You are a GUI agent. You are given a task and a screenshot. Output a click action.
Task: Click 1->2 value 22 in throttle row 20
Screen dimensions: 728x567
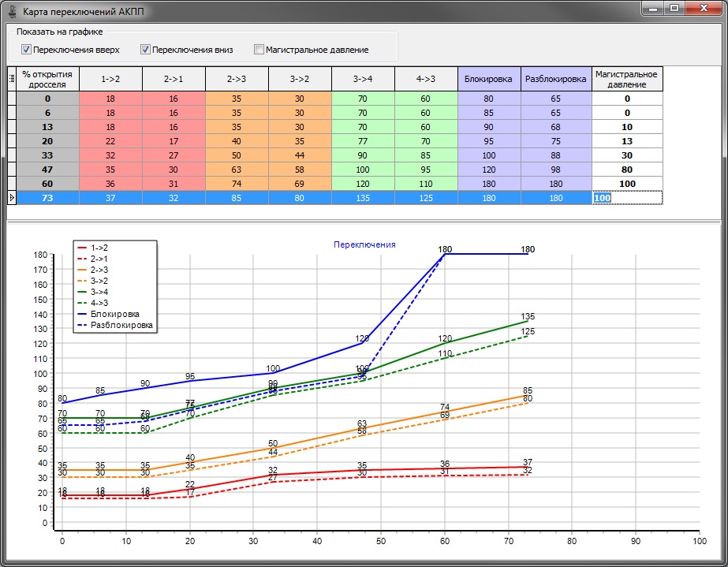111,141
